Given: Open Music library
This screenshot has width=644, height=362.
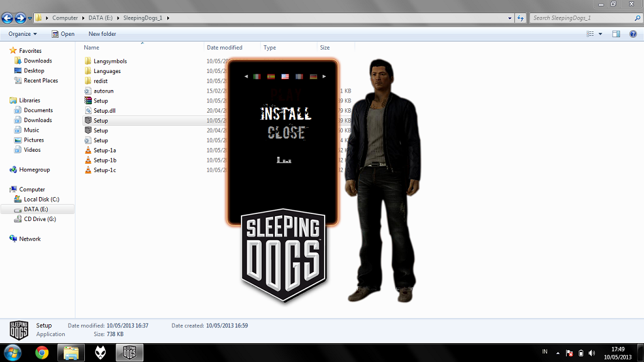Looking at the screenshot, I should tap(31, 130).
